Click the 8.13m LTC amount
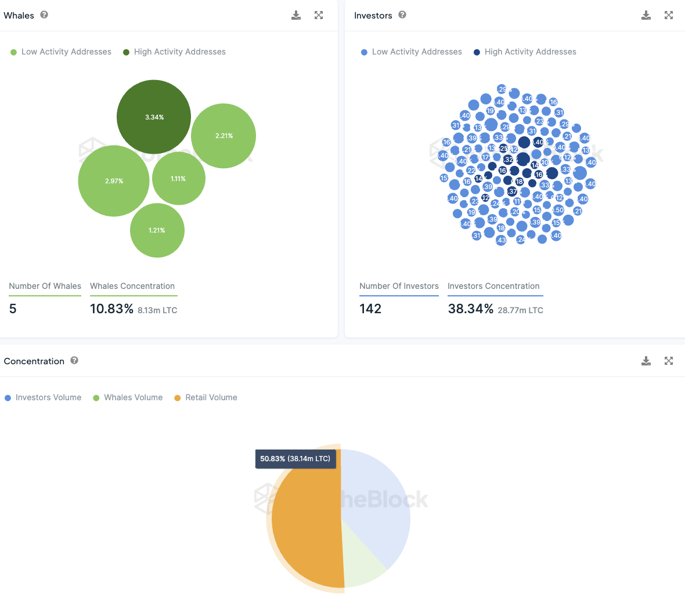This screenshot has width=685, height=616. 157,310
